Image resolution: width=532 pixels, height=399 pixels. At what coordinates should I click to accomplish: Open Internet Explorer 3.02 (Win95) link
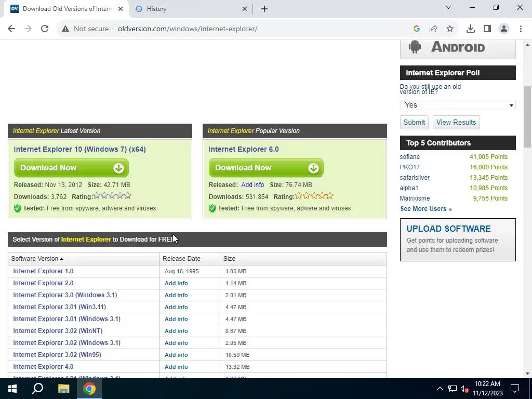tap(57, 354)
